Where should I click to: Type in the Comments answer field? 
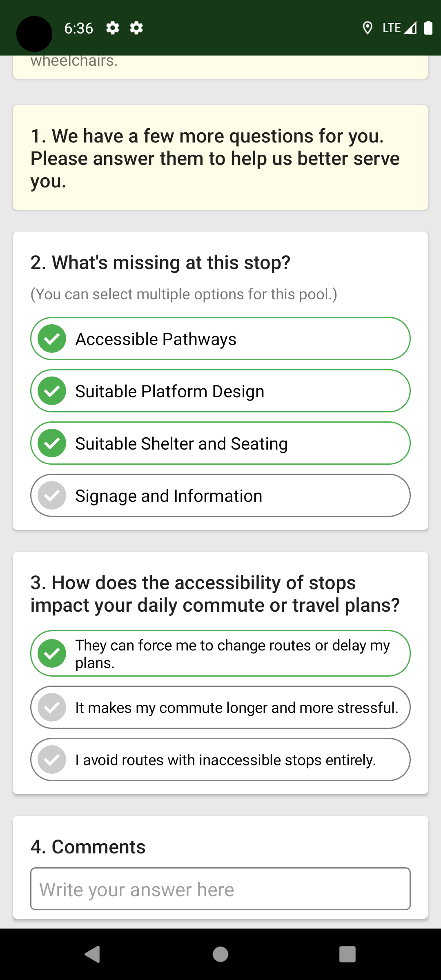tap(220, 889)
